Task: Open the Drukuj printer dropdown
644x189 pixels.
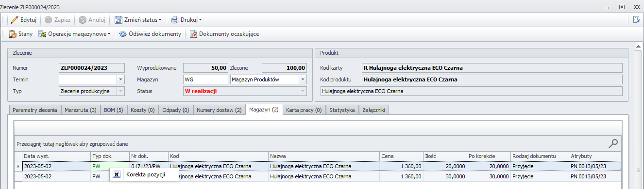Action: point(186,20)
